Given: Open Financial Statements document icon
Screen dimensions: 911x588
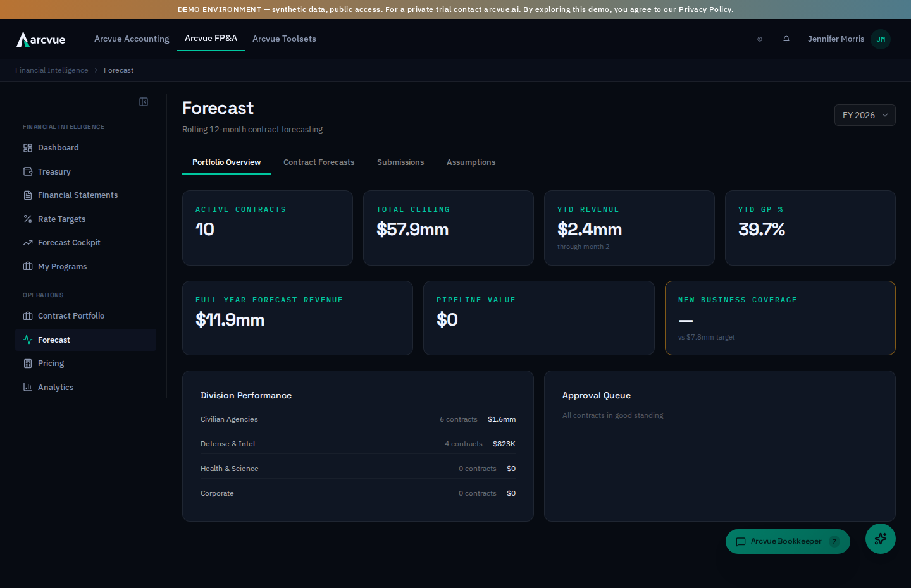Looking at the screenshot, I should [28, 195].
